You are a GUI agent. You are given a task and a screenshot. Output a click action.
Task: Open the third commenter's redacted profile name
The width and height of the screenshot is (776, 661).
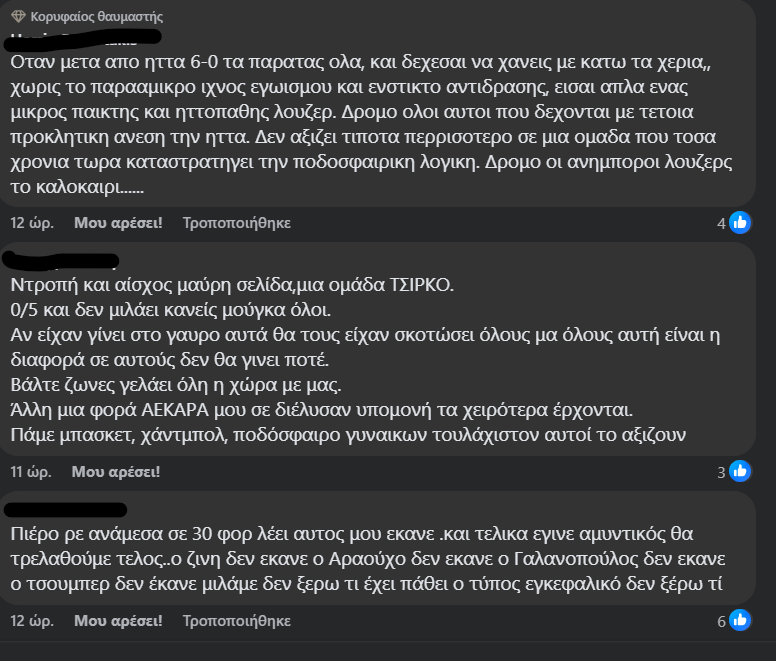tap(65, 510)
